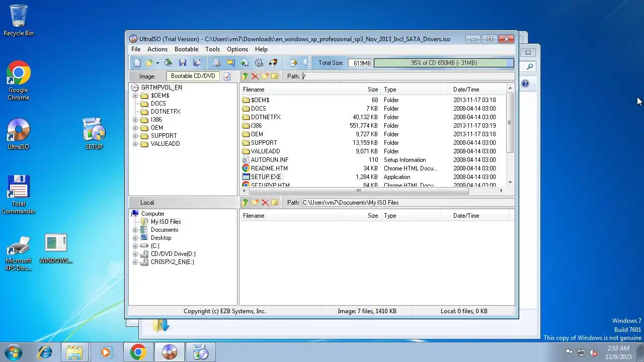Expand the $OEM$ folder in image tree

(x=135, y=96)
